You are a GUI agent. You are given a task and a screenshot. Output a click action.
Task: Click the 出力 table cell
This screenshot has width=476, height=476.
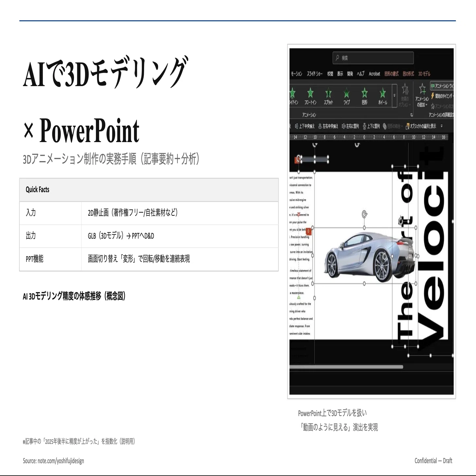click(x=50, y=236)
